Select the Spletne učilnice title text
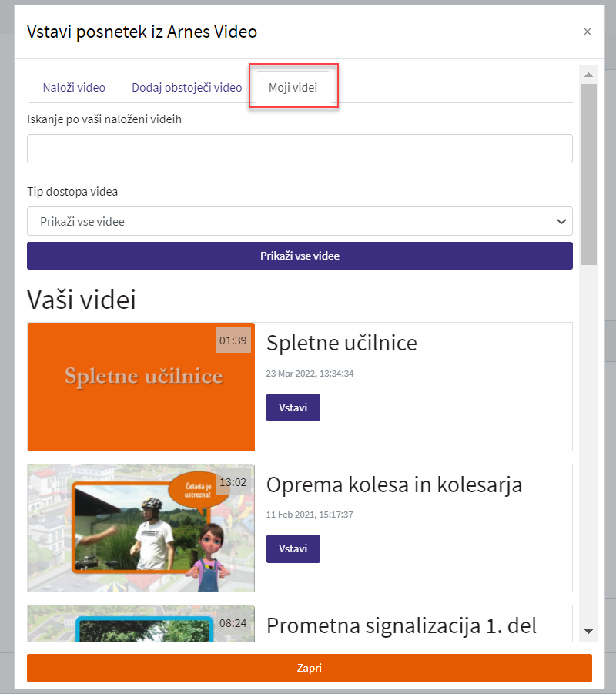The image size is (616, 694). [342, 343]
